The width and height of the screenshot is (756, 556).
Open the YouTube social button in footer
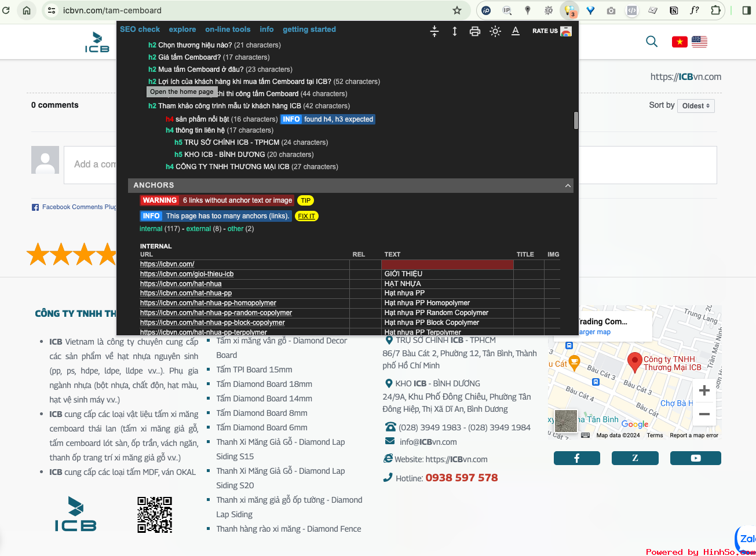(696, 458)
